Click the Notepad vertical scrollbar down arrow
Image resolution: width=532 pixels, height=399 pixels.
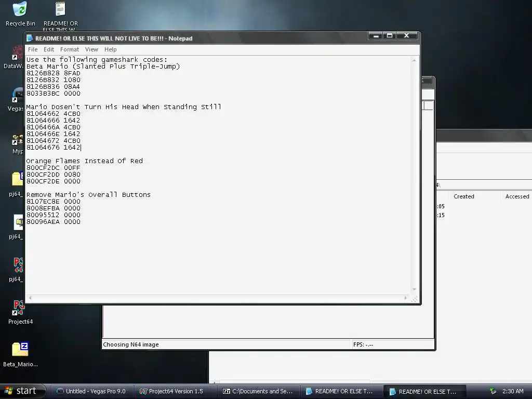pos(414,289)
